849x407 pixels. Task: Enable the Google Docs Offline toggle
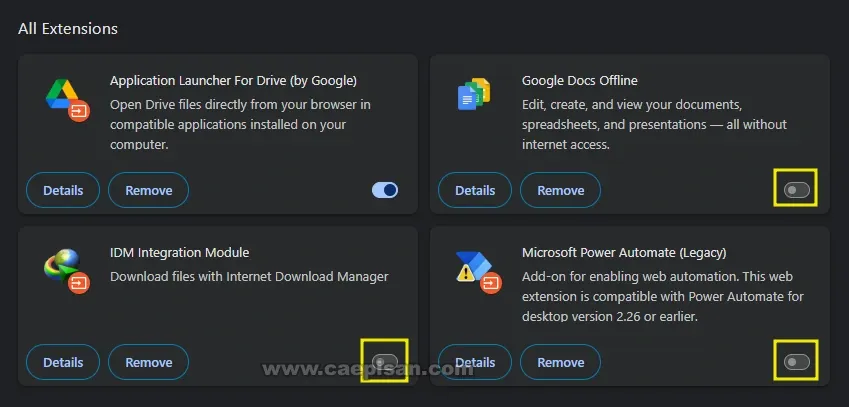797,190
